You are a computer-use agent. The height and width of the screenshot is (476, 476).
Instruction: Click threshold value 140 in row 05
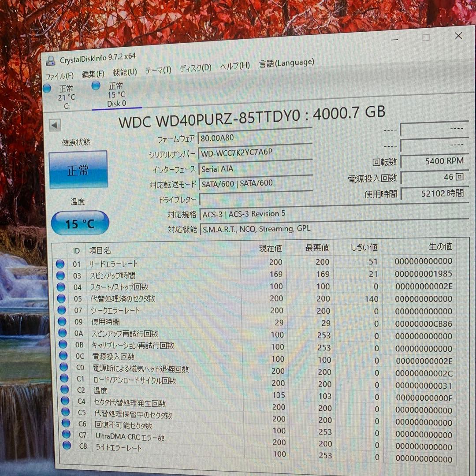[x=372, y=299]
